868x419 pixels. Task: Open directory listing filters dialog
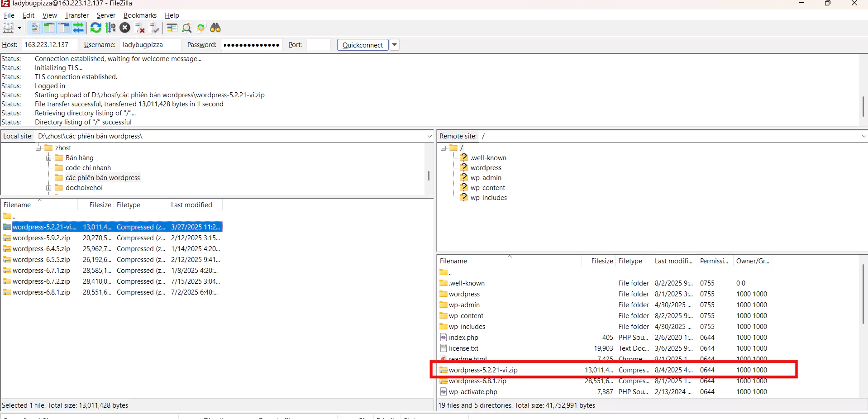172,28
